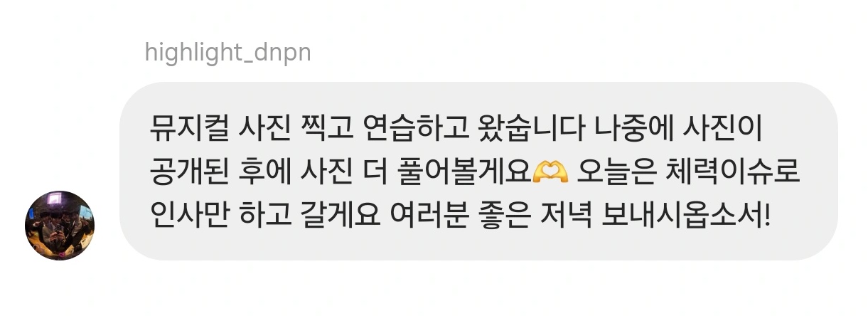Click the word 공개된 in the second line

pyautogui.click(x=183, y=171)
